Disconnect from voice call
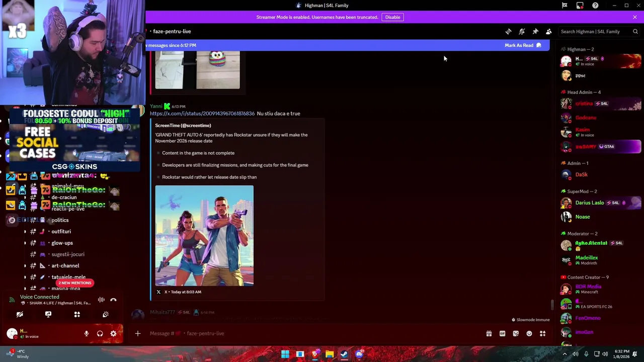This screenshot has height=362, width=644. point(113,300)
